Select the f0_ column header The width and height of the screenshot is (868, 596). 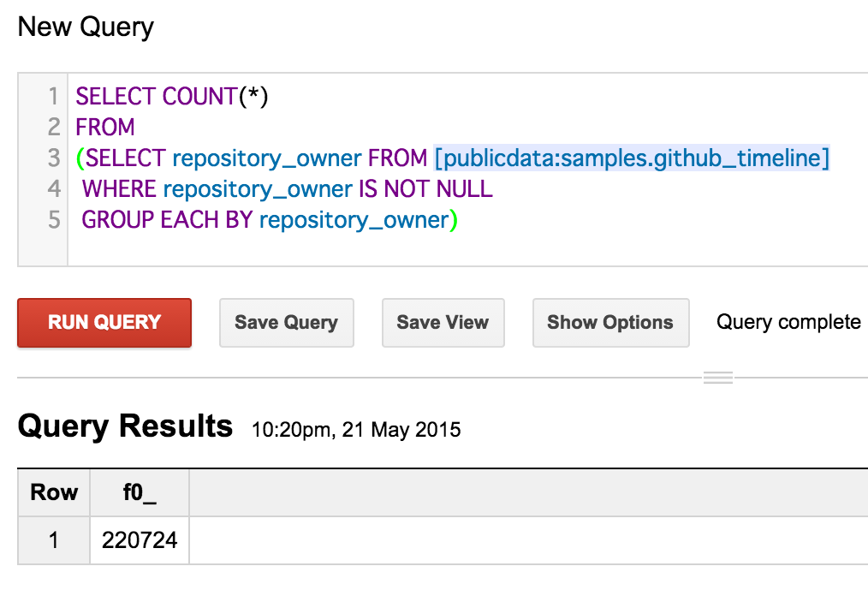click(x=139, y=492)
